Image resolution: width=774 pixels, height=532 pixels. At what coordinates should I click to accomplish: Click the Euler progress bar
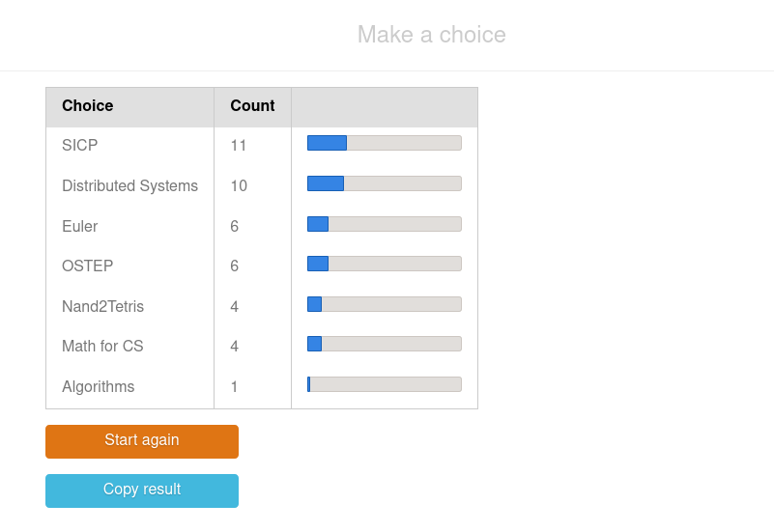click(385, 224)
